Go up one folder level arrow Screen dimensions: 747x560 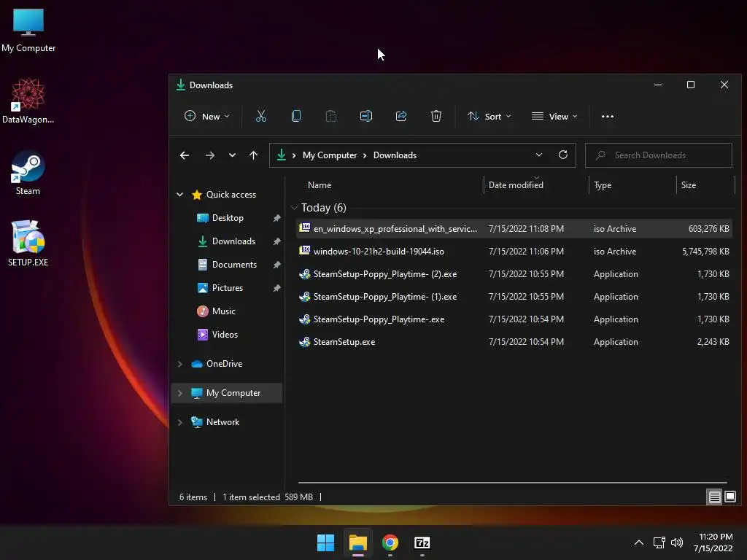click(253, 155)
